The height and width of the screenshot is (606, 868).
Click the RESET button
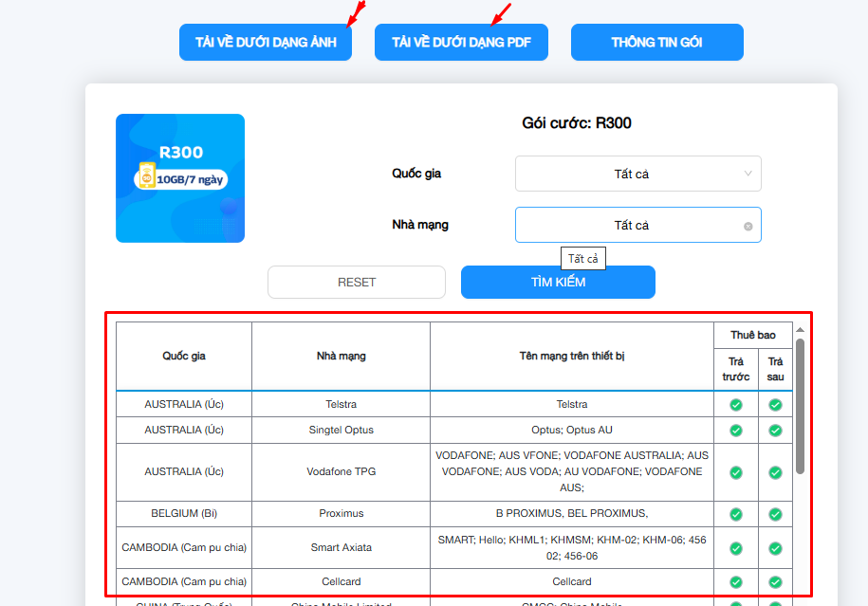tap(357, 283)
